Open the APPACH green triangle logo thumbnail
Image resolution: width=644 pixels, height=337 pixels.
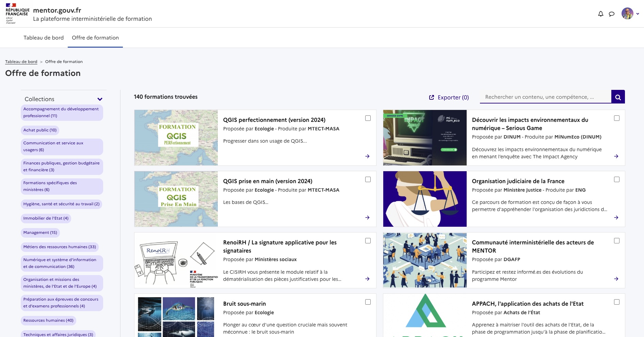pos(425,316)
